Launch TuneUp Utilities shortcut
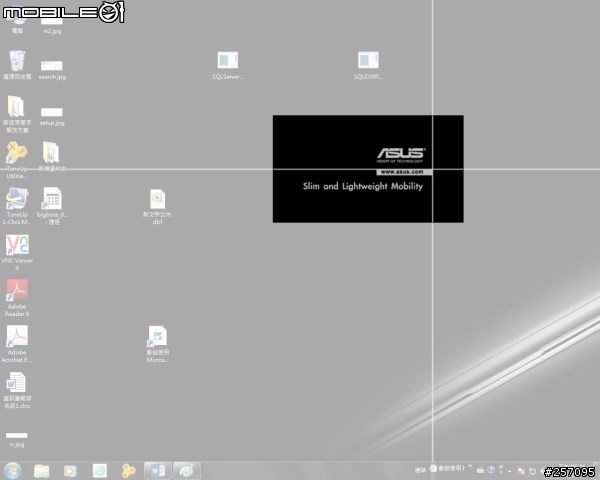Image resolution: width=600 pixels, height=480 pixels. [x=17, y=160]
